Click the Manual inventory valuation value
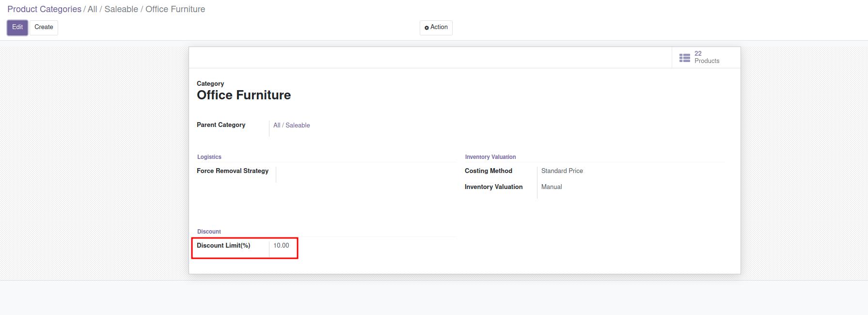The image size is (868, 315). pyautogui.click(x=552, y=187)
